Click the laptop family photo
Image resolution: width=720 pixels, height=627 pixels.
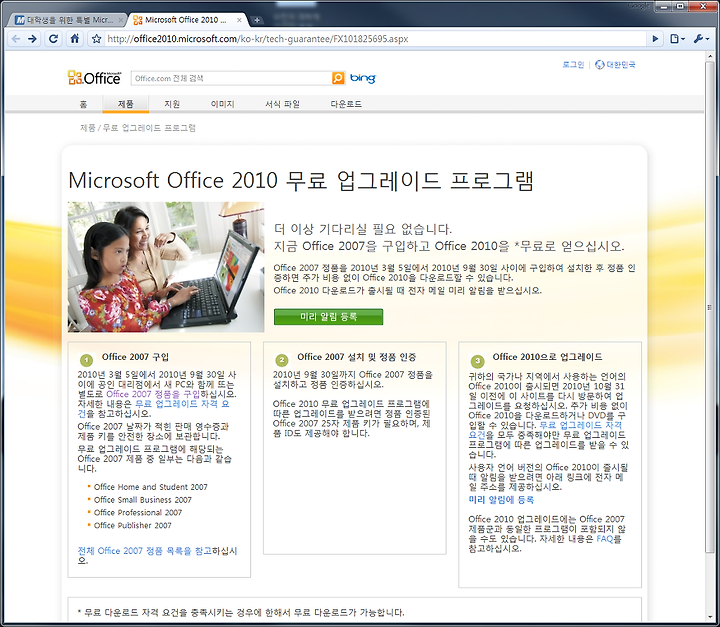tap(166, 267)
